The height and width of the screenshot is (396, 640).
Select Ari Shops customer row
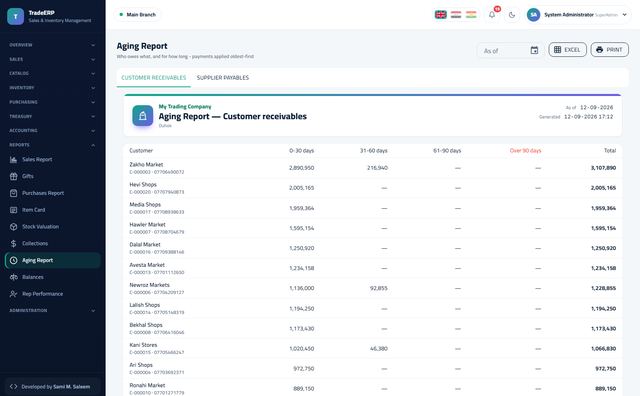373,368
